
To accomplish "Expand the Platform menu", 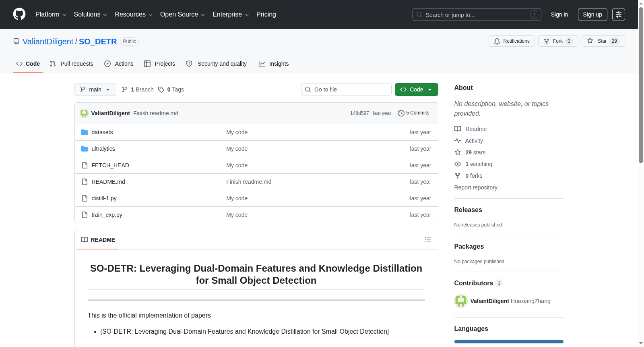I will coord(51,15).
